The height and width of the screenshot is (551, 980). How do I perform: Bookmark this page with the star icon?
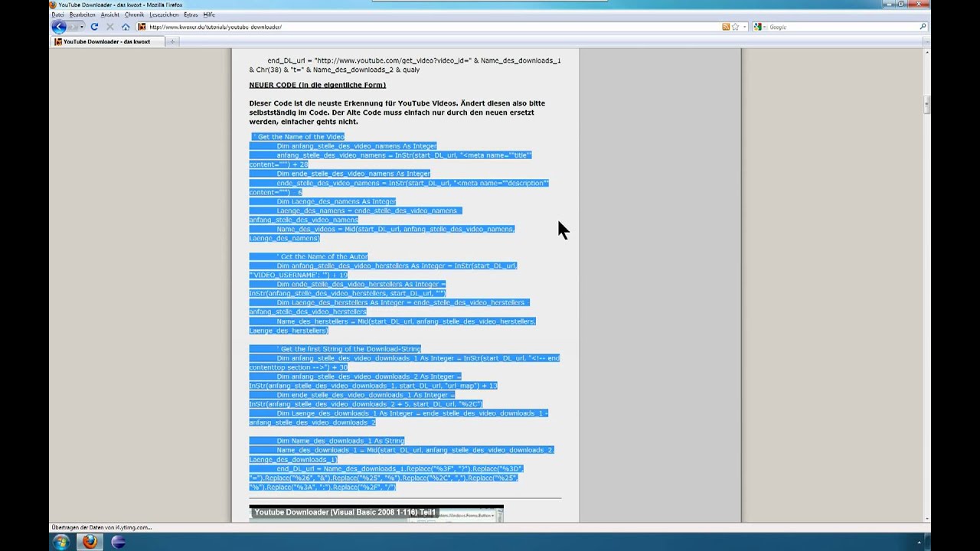click(x=735, y=27)
